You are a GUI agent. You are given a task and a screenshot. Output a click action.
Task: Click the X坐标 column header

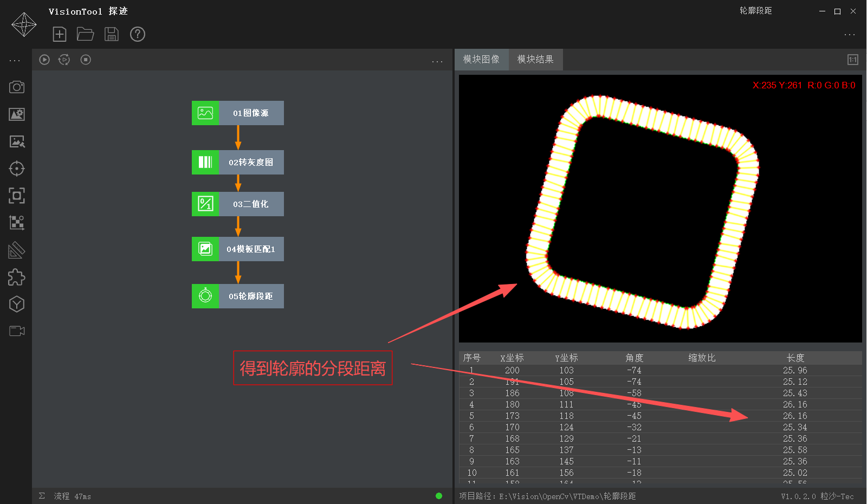click(512, 358)
